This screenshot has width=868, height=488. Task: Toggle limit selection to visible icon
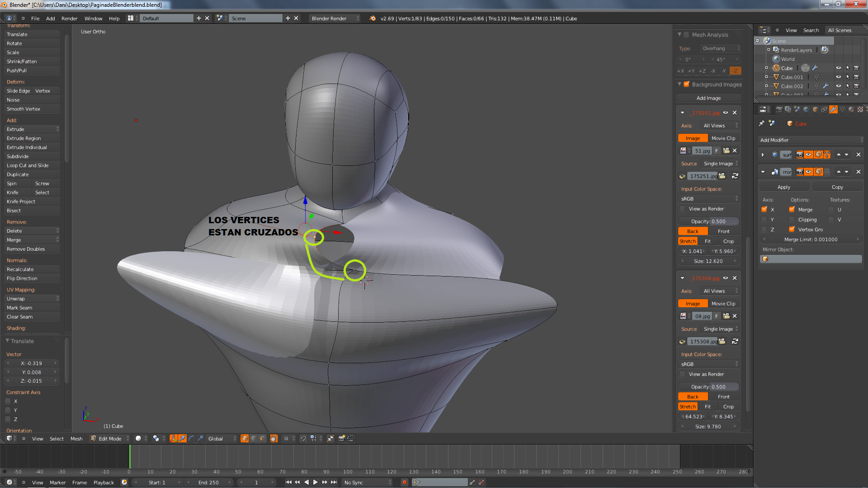coord(274,439)
